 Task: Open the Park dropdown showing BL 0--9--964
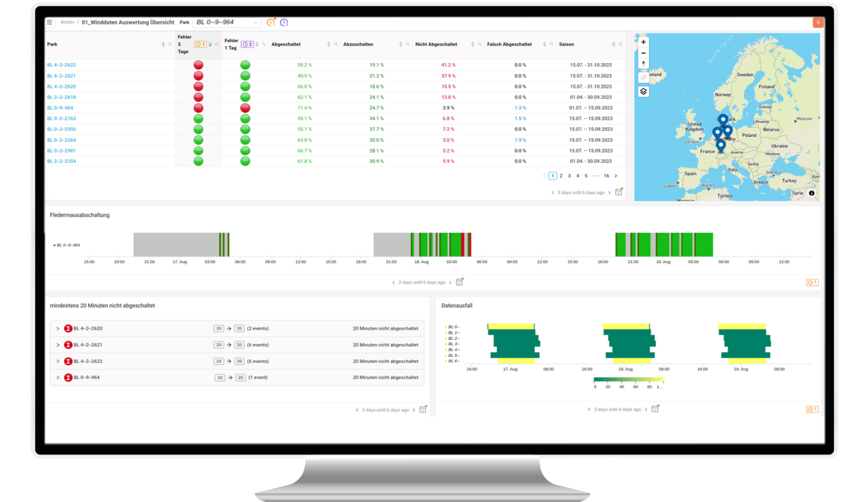click(x=227, y=22)
